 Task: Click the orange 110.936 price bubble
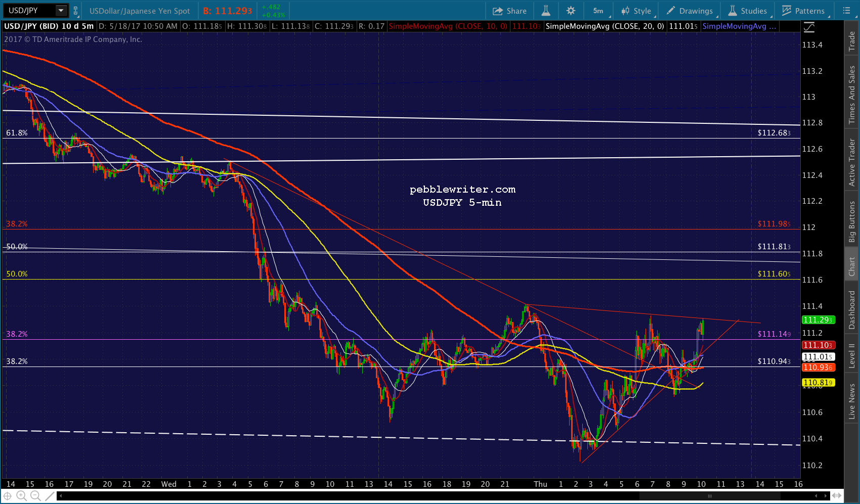pyautogui.click(x=819, y=368)
